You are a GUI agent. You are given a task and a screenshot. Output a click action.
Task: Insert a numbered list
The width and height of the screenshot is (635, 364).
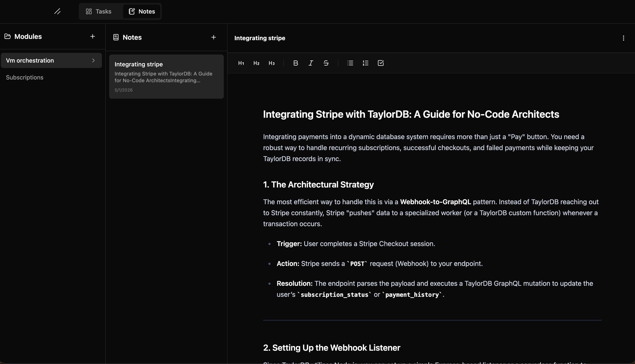[x=365, y=63]
